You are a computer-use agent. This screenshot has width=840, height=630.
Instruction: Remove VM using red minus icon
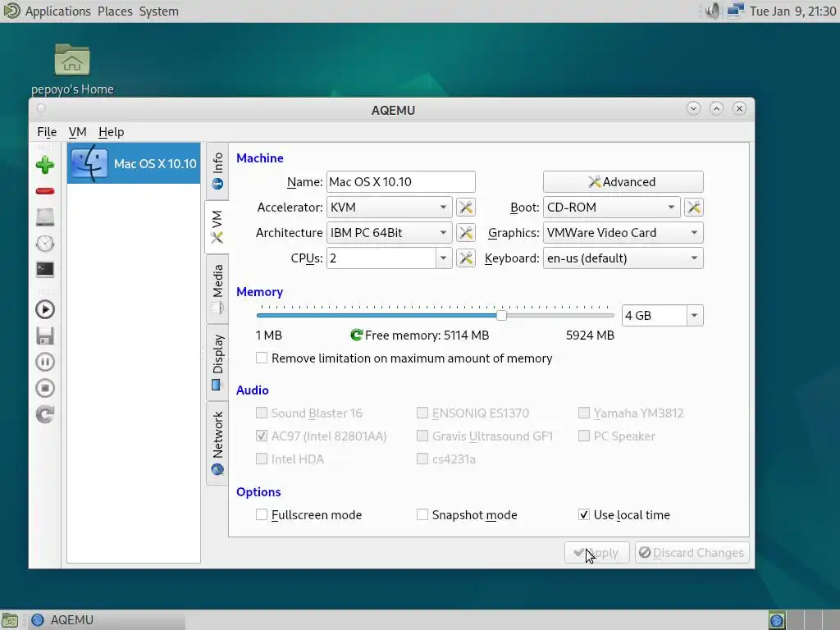click(45, 191)
